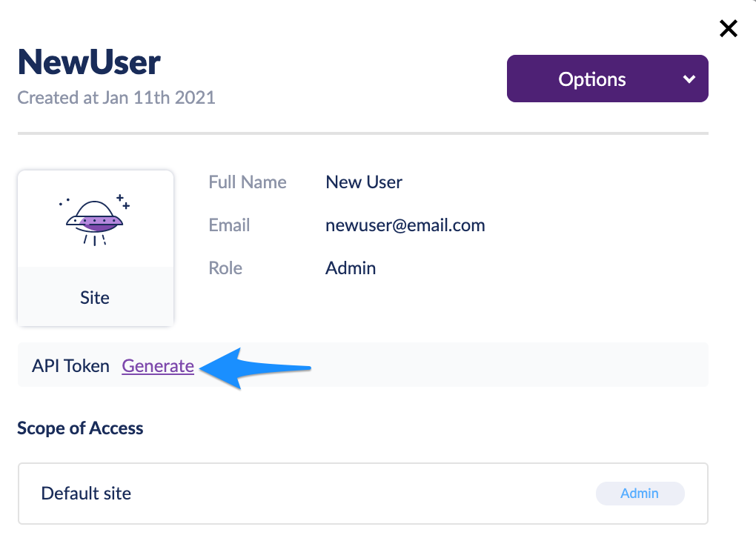This screenshot has width=756, height=541.
Task: Click the Full Name value New User
Action: click(363, 182)
